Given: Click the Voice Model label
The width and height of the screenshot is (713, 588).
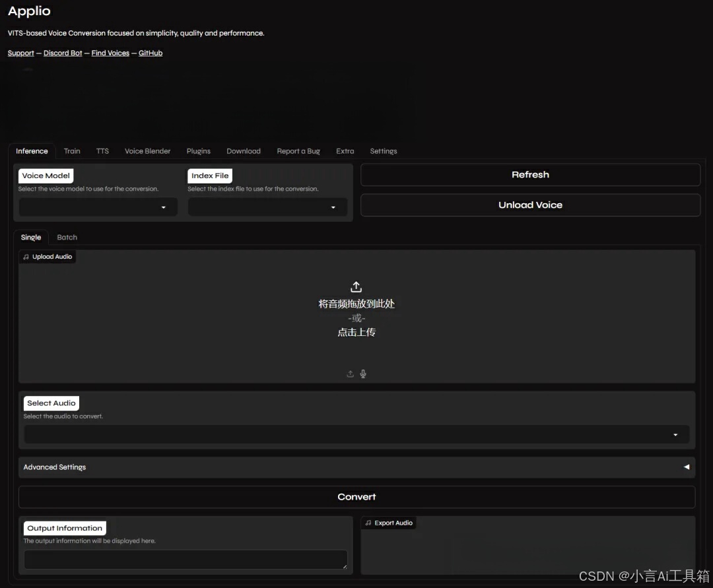Looking at the screenshot, I should [x=46, y=176].
